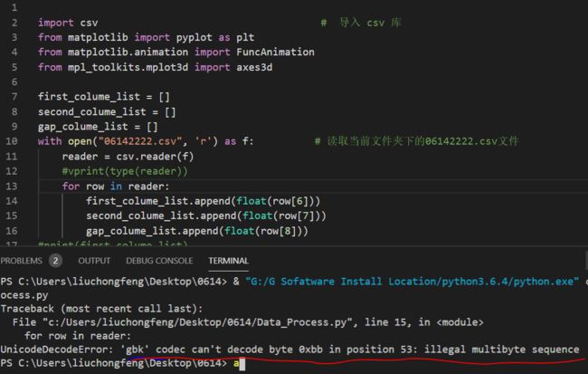Click 'float(row[6])' on line 14
Screen dimensions: 588x374
pyautogui.click(x=275, y=201)
